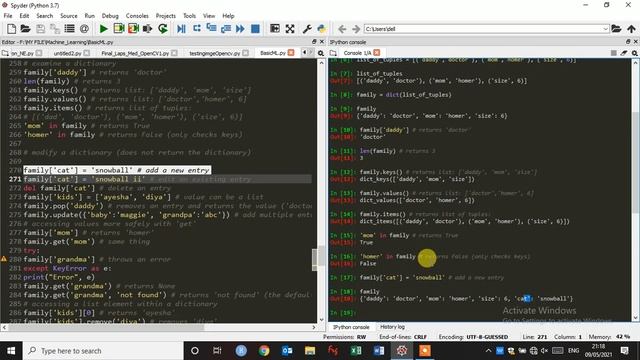
Task: Run current cell and advance to next
Action: [133, 29]
